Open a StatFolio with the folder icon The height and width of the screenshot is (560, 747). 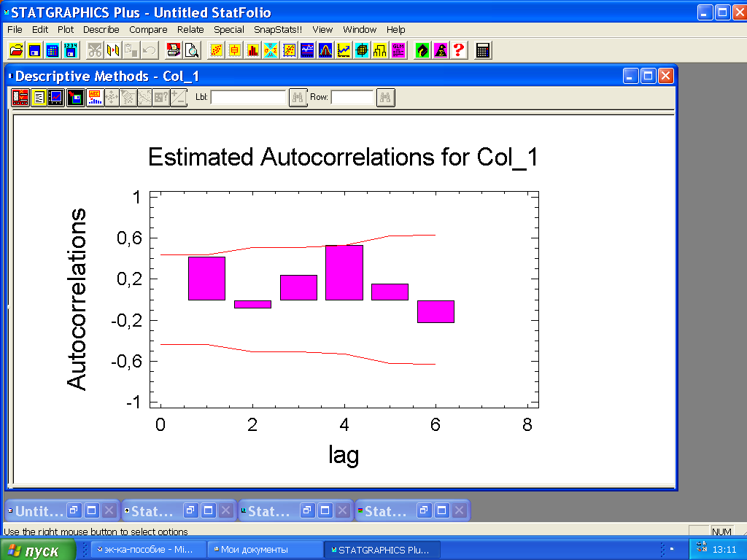coord(16,50)
